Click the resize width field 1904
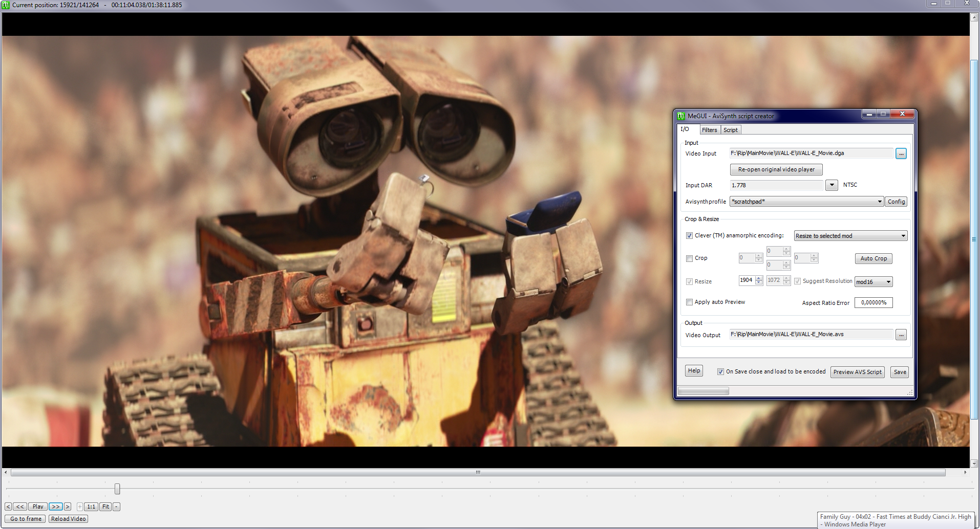Screen dimensions: 980x529 tap(747, 280)
